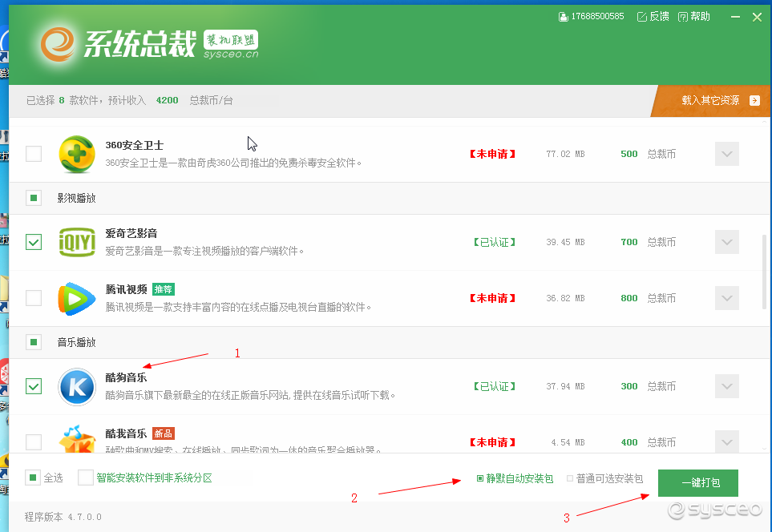The image size is (772, 532).
Task: Expand the 360安全卫士 row dropdown arrow
Action: coord(726,154)
